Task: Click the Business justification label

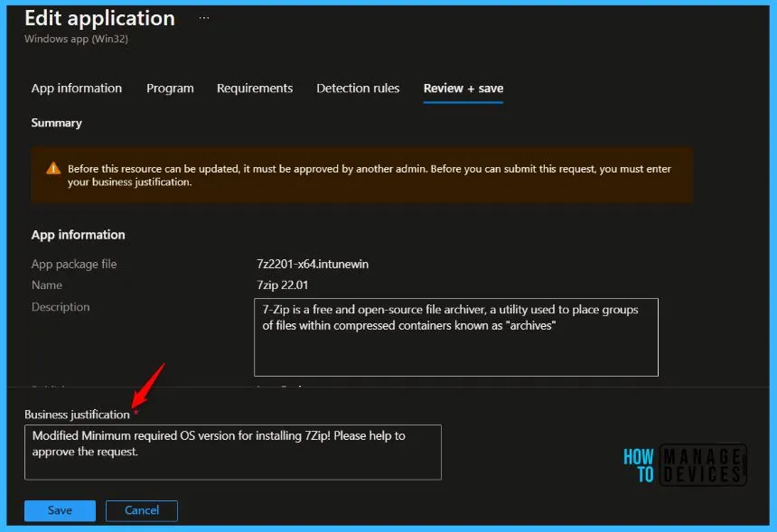Action: click(x=78, y=415)
